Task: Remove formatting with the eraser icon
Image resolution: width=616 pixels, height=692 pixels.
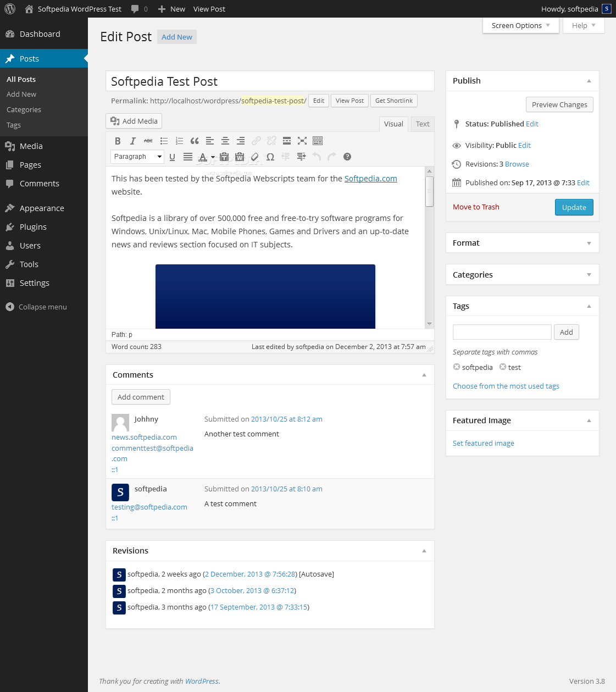Action: tap(255, 157)
